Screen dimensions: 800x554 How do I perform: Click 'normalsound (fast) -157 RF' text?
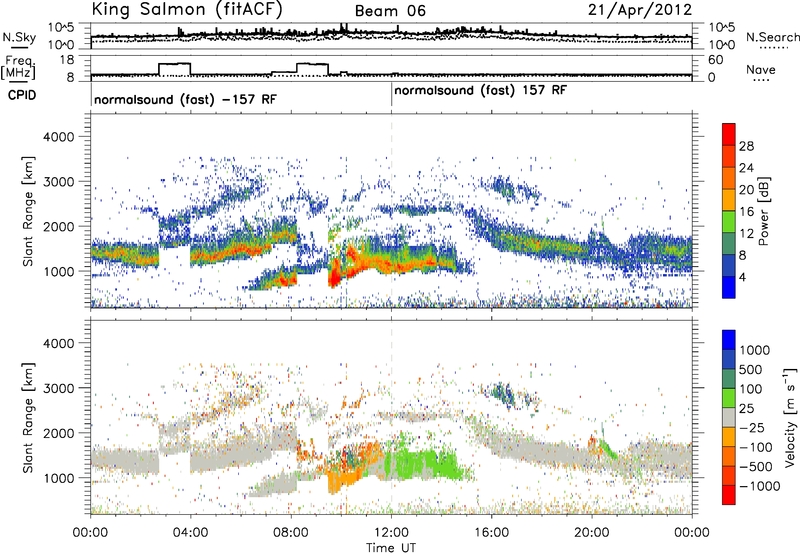pyautogui.click(x=185, y=99)
